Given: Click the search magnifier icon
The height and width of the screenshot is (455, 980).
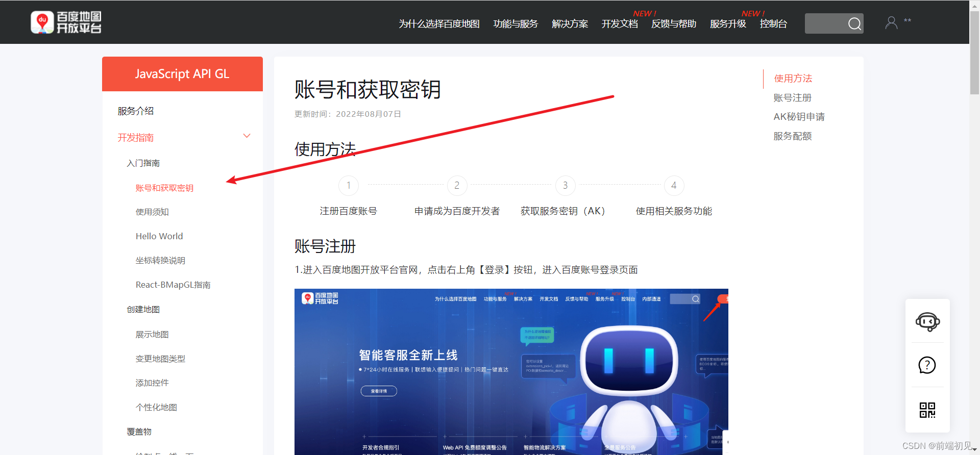Looking at the screenshot, I should click(x=854, y=23).
